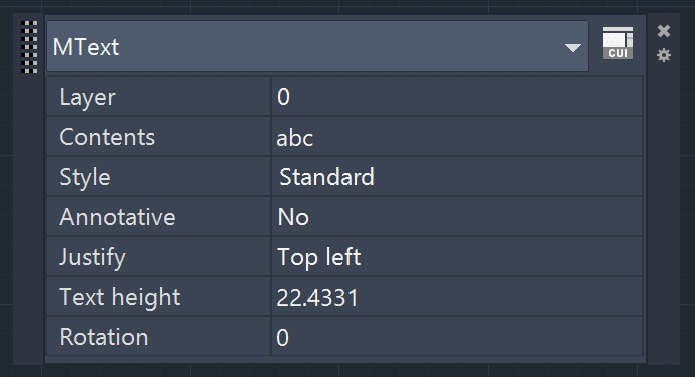Toggle the Annotative value No
This screenshot has height=377, width=695.
(457, 217)
